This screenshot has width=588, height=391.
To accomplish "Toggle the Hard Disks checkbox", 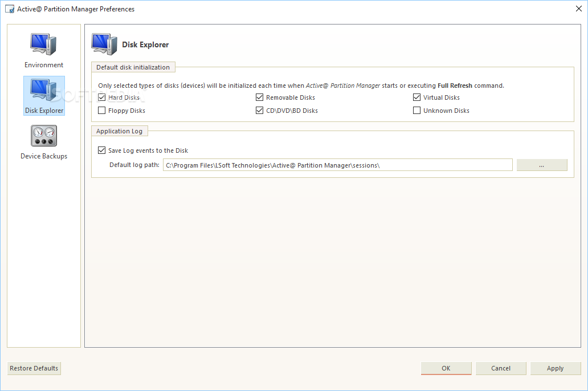I will tap(101, 97).
